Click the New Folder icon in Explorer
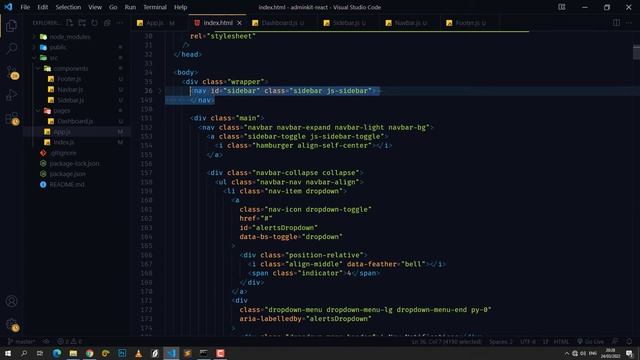 [82, 23]
